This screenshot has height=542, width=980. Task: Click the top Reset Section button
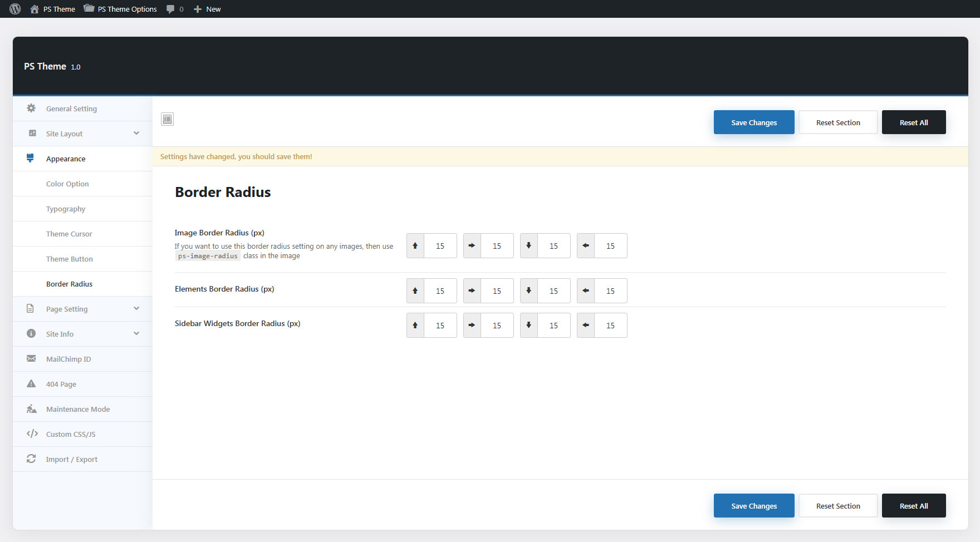click(x=837, y=122)
